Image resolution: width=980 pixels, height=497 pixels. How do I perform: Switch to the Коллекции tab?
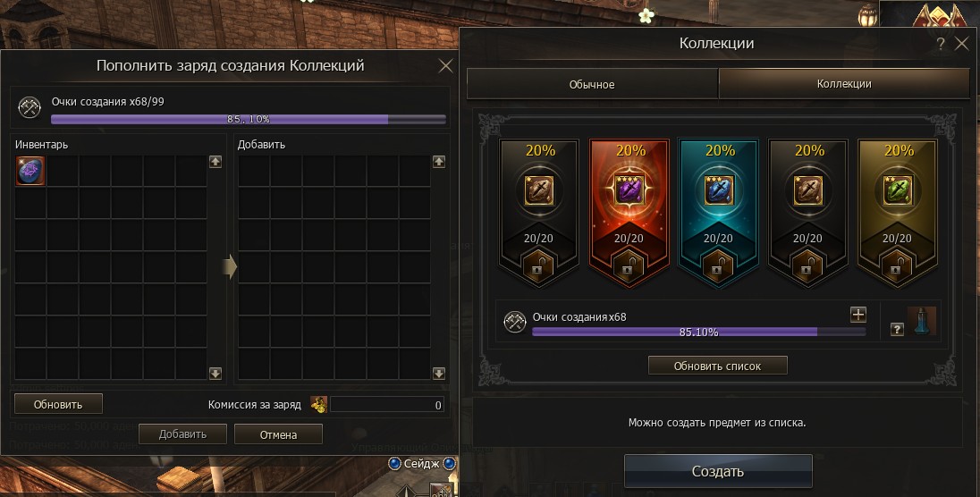tap(844, 84)
